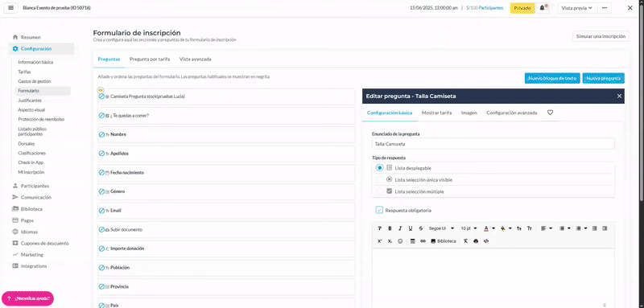Toggle the Respuesta obligatoria checkbox
The width and height of the screenshot is (644, 308).
[x=379, y=211]
